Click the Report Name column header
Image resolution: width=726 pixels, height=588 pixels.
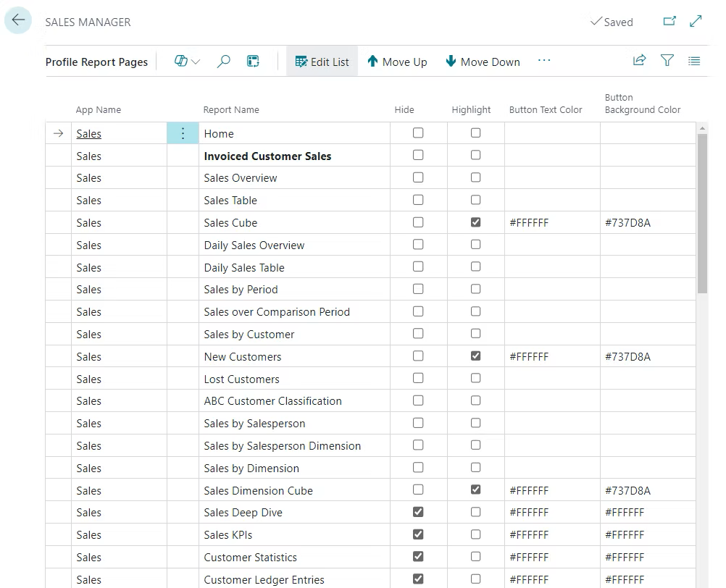coord(231,109)
